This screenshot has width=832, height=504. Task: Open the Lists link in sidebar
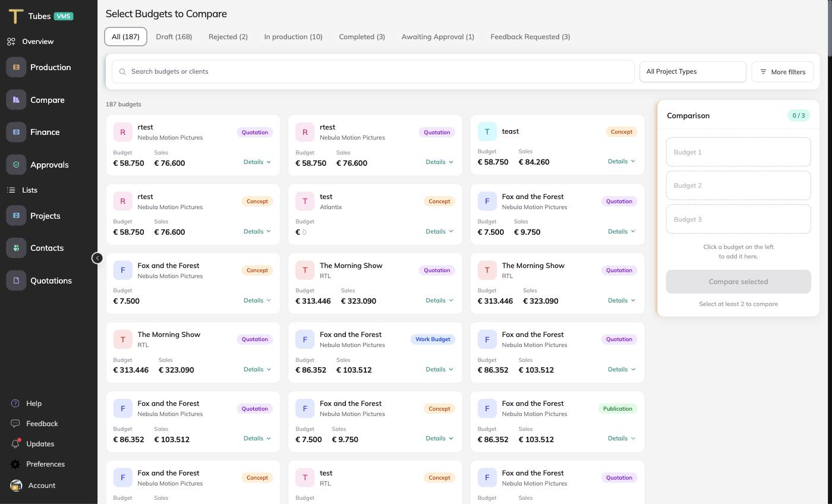pos(30,190)
